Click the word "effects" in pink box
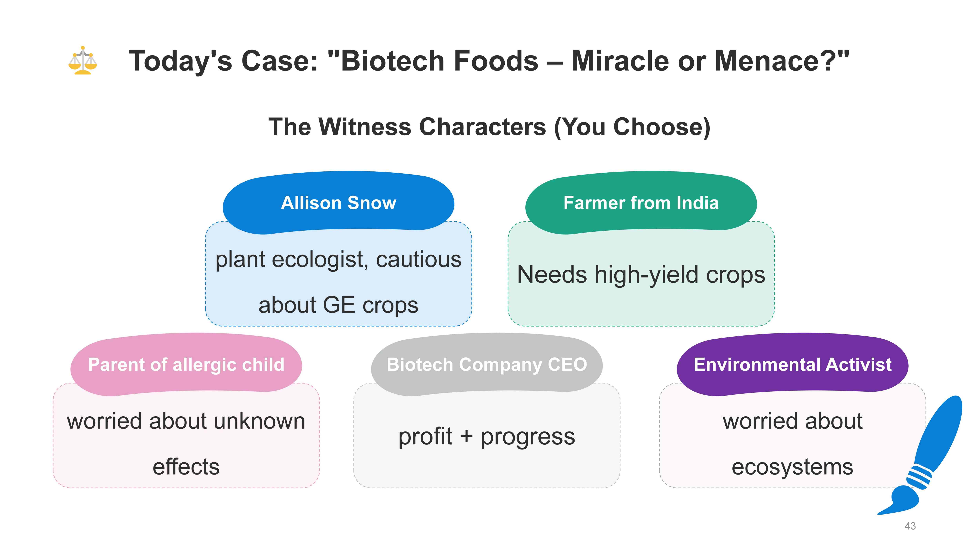The height and width of the screenshot is (551, 980). click(x=186, y=467)
